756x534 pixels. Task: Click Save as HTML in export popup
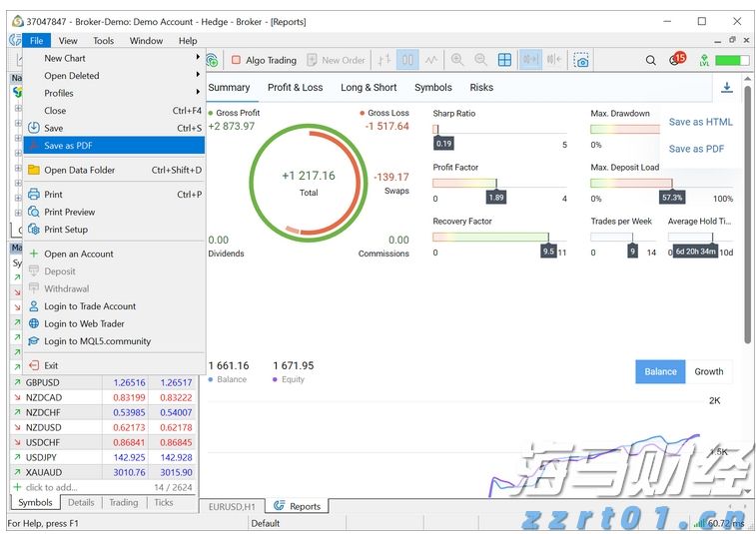tap(700, 122)
